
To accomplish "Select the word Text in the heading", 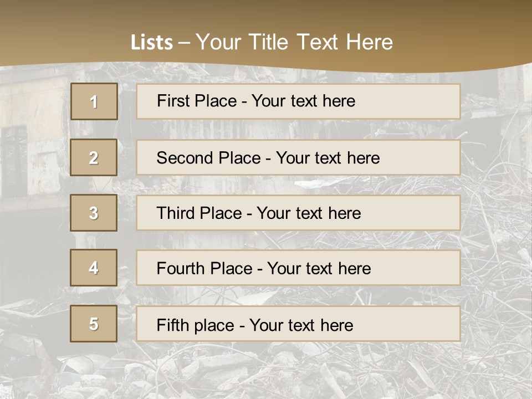I will 319,43.
